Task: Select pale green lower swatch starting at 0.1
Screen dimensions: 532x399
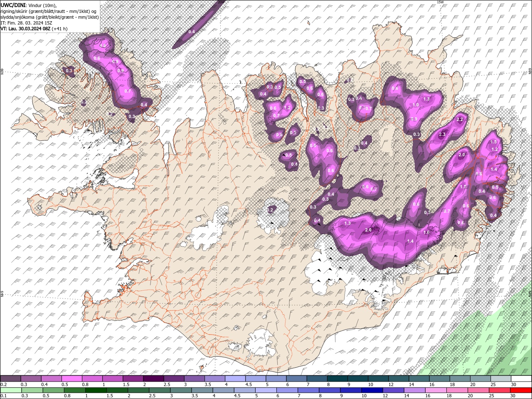Action: click(11, 390)
